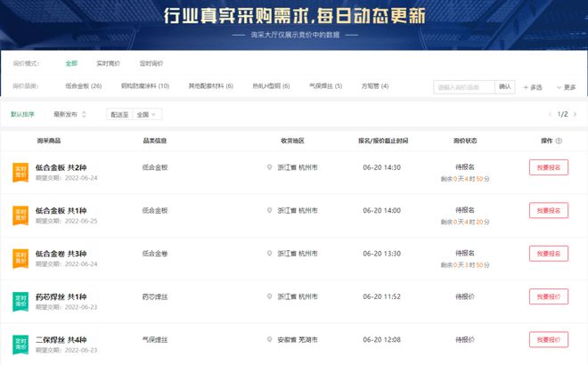Filter by 实时竞价 inquiry mode
Viewport: 588px width, 365px height.
(108, 64)
